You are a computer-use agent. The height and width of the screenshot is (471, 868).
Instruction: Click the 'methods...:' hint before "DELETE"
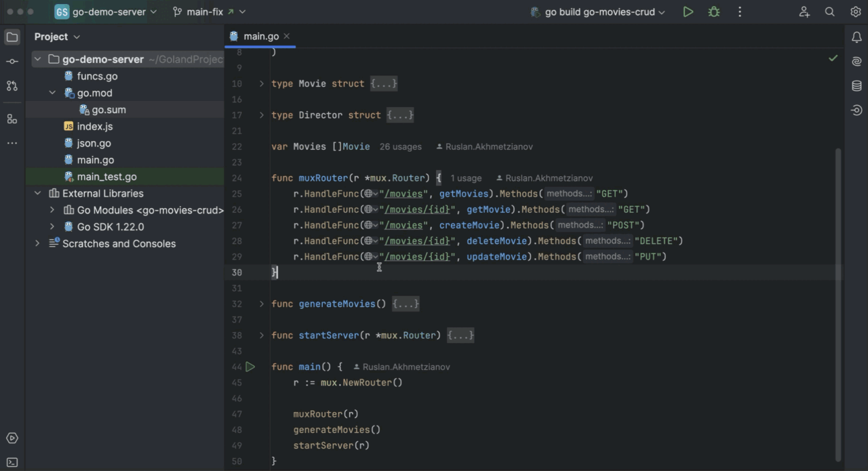(x=607, y=241)
